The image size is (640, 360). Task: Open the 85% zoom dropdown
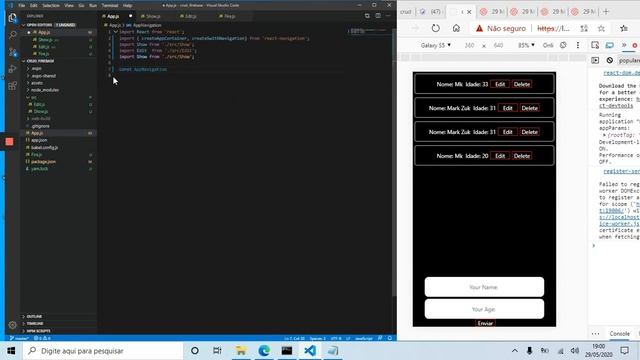[x=526, y=45]
